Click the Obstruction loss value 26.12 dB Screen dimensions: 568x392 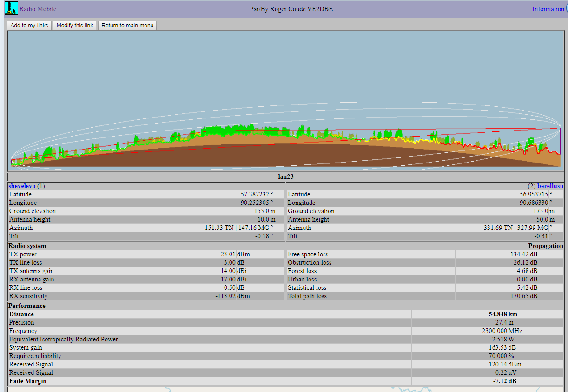click(x=520, y=262)
